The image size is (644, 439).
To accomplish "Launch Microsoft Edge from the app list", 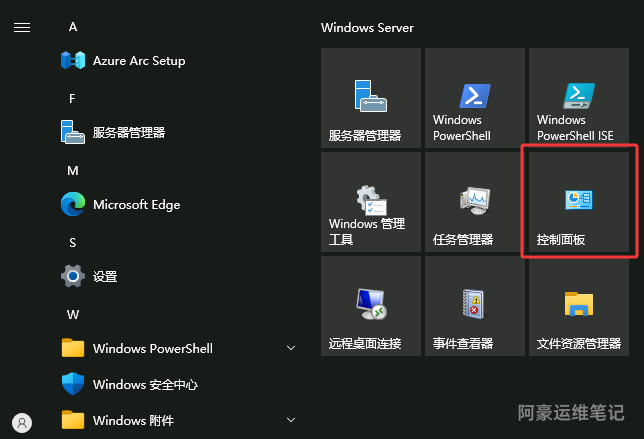I will [136, 205].
